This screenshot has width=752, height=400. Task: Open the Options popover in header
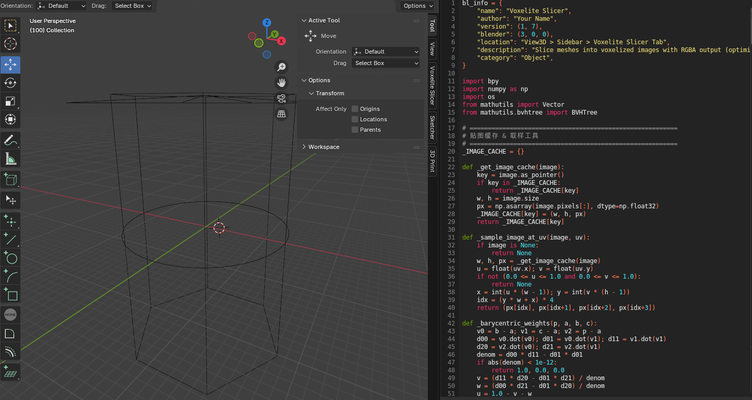(417, 6)
